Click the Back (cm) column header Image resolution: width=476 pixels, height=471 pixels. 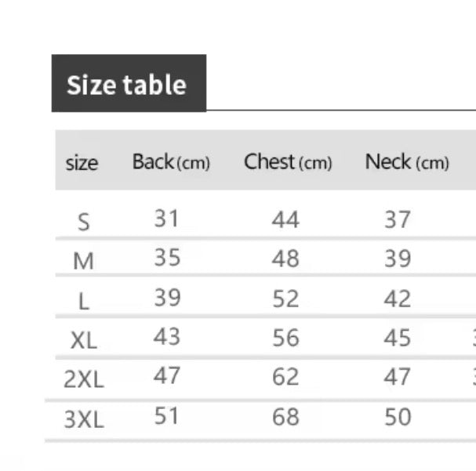171,161
